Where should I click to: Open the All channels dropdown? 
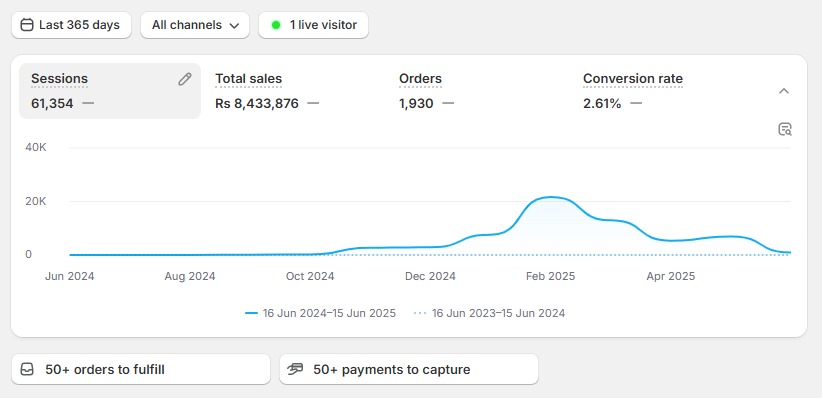pos(195,25)
